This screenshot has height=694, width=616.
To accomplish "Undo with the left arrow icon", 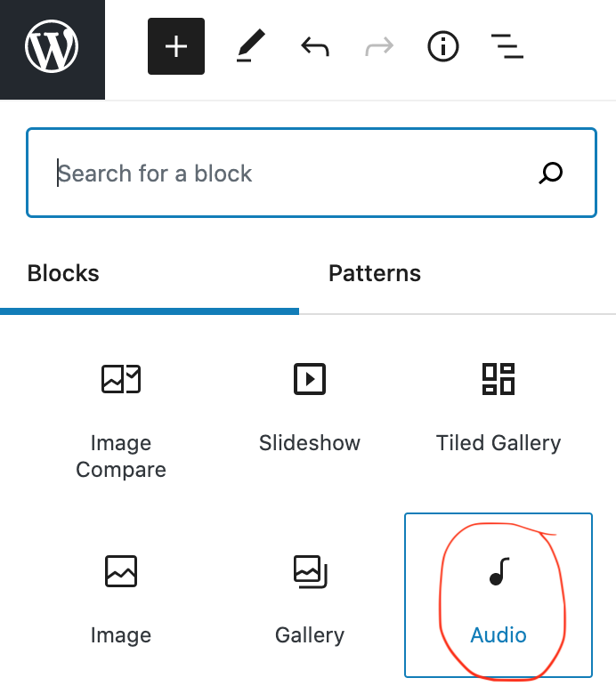I will click(315, 46).
